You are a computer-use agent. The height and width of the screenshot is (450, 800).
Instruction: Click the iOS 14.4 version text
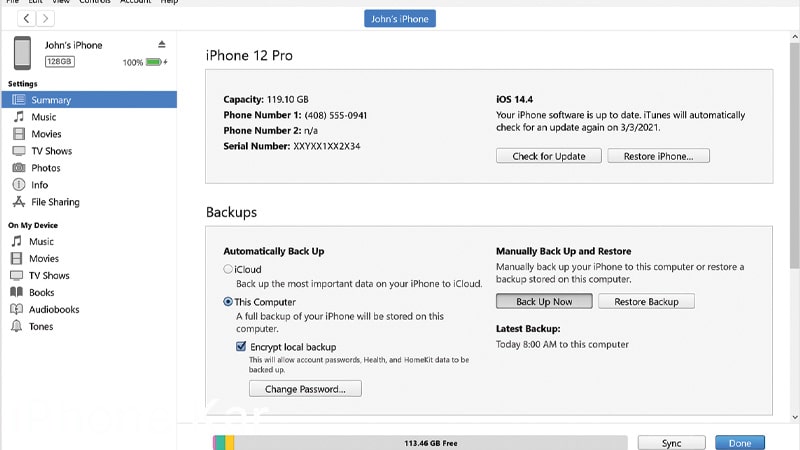[x=514, y=99]
